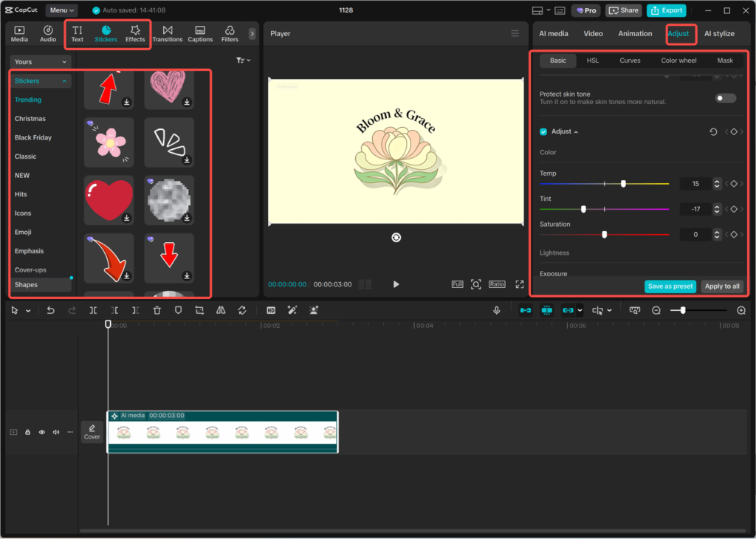The width and height of the screenshot is (756, 539).
Task: Click the Export button
Action: pyautogui.click(x=666, y=10)
